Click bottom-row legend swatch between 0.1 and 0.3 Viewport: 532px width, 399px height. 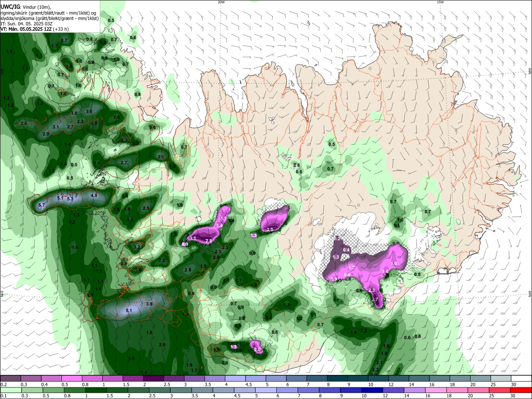point(10,390)
